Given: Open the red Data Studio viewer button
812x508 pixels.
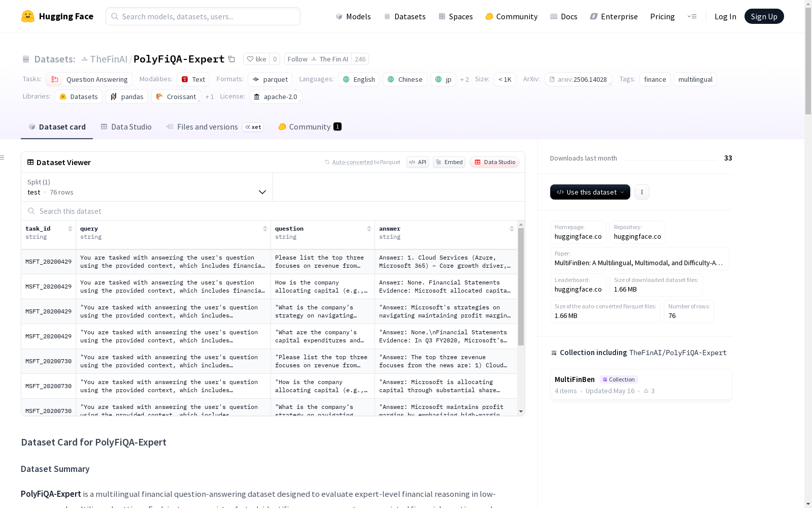Looking at the screenshot, I should 494,162.
